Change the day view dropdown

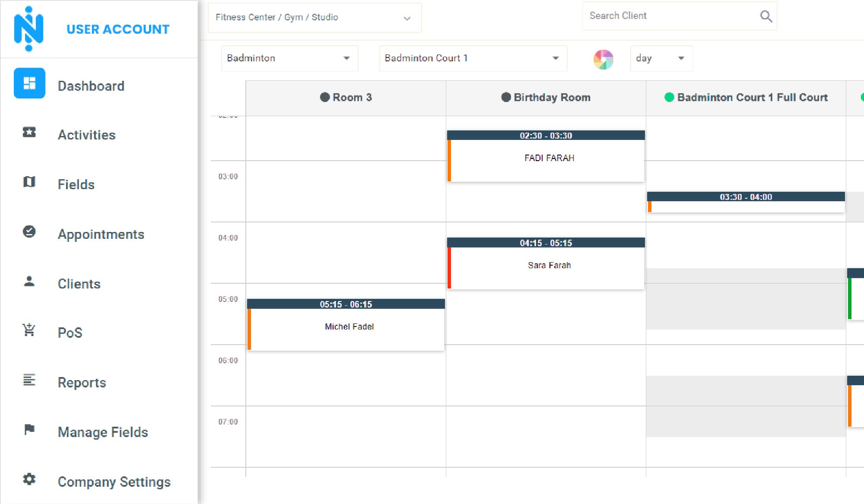pos(661,58)
